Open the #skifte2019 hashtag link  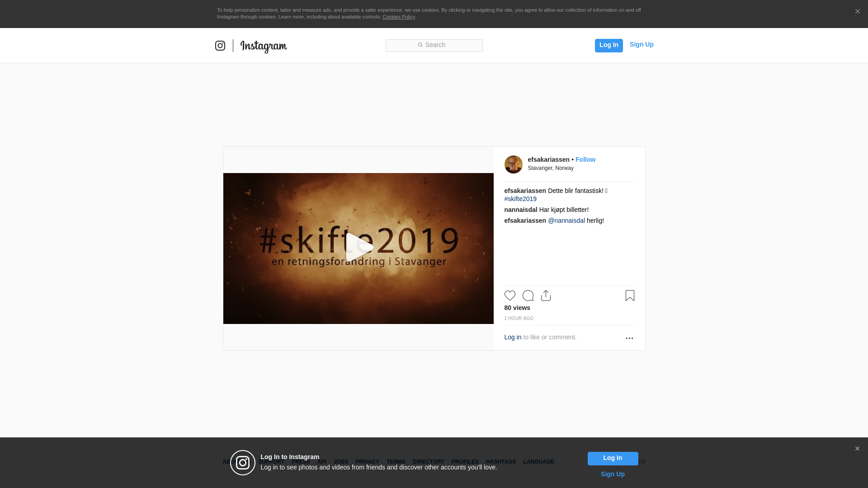(x=520, y=199)
